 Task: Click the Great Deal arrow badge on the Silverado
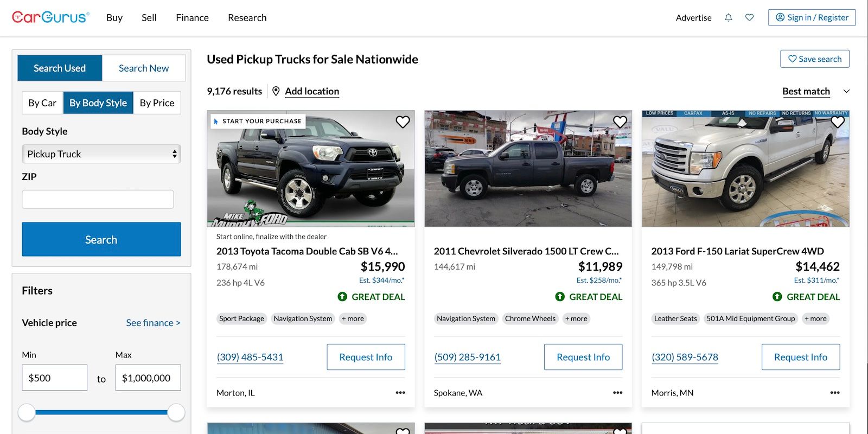(559, 297)
